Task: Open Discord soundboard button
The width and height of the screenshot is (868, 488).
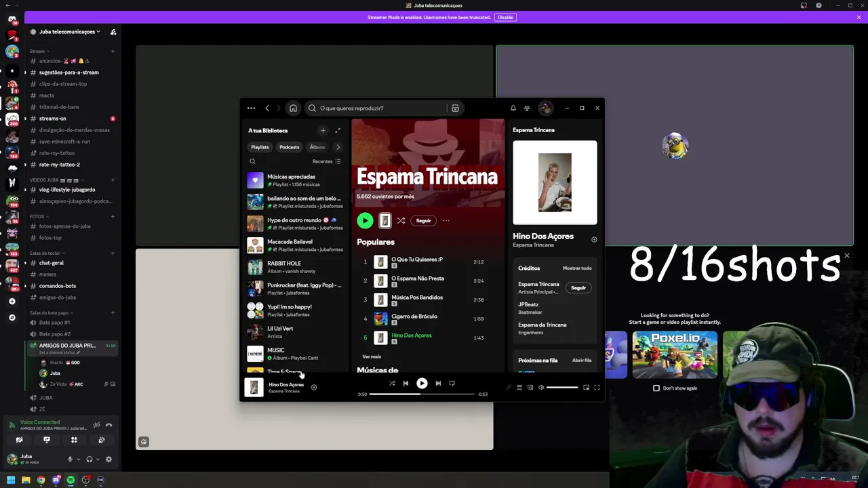Action: [x=102, y=440]
